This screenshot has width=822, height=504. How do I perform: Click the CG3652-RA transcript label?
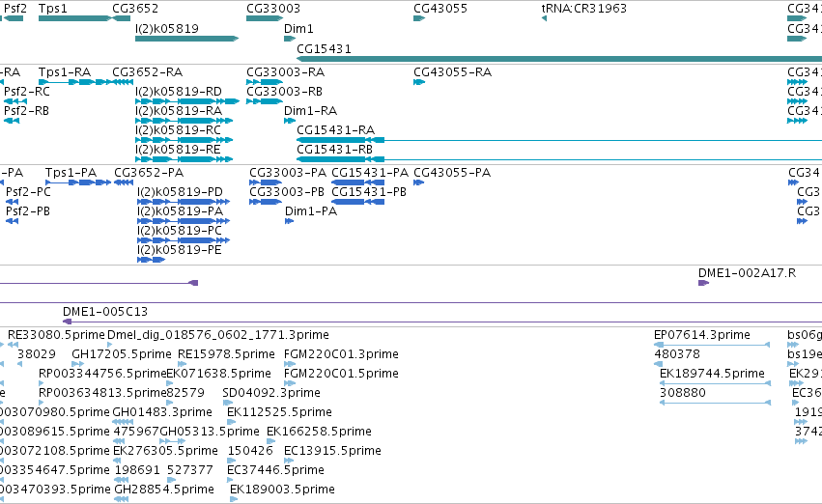coord(148,72)
